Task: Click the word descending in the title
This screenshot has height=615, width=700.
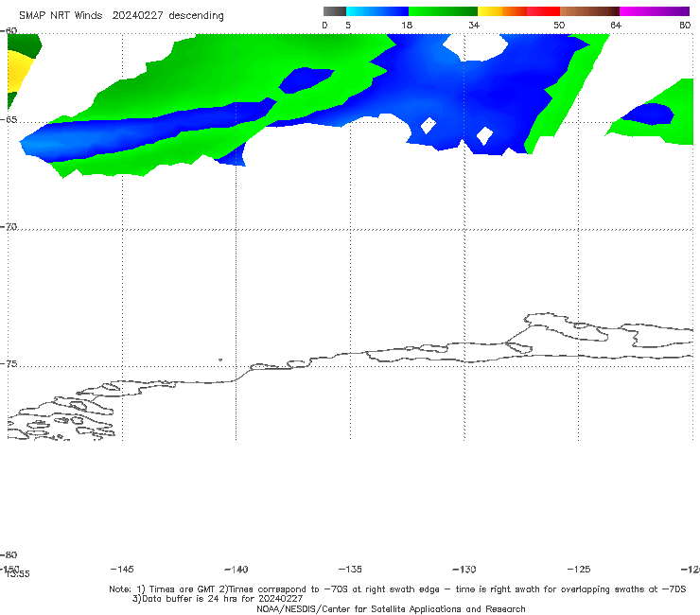Action: pyautogui.click(x=196, y=16)
